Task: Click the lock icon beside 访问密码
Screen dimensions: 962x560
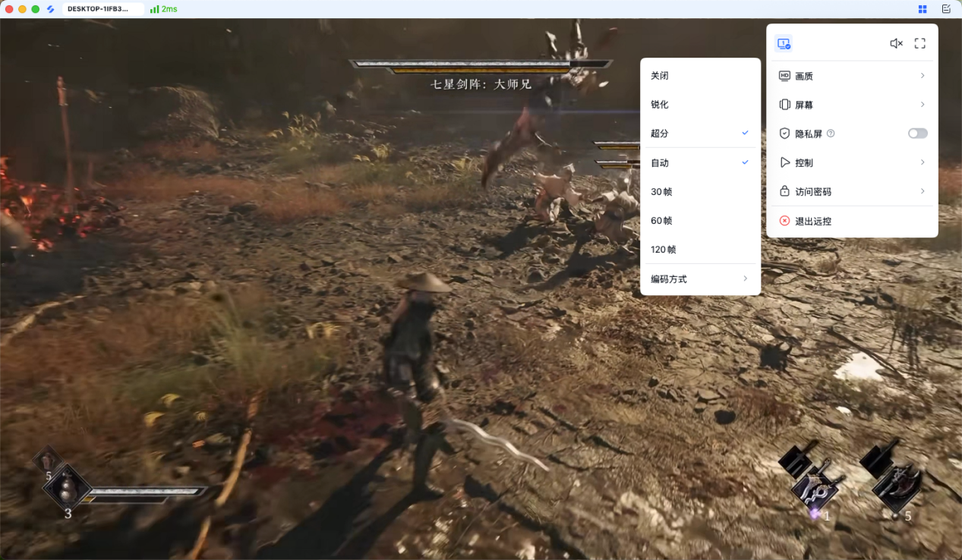Action: 785,191
